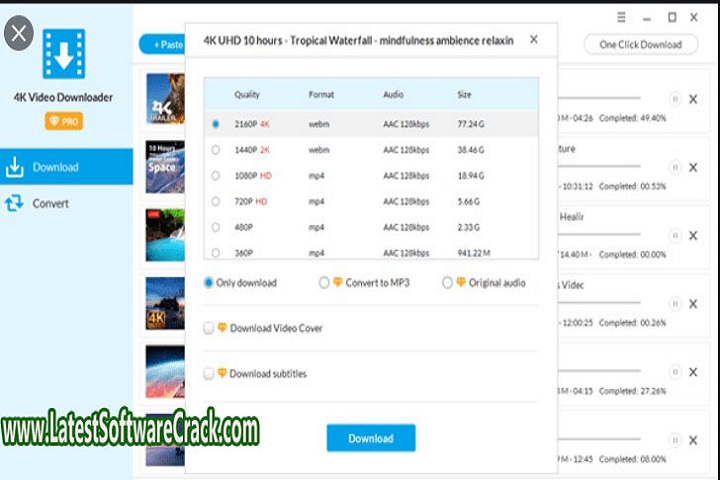Click the 941.22M size value
Viewport: 720px width, 480px height.
tap(474, 253)
